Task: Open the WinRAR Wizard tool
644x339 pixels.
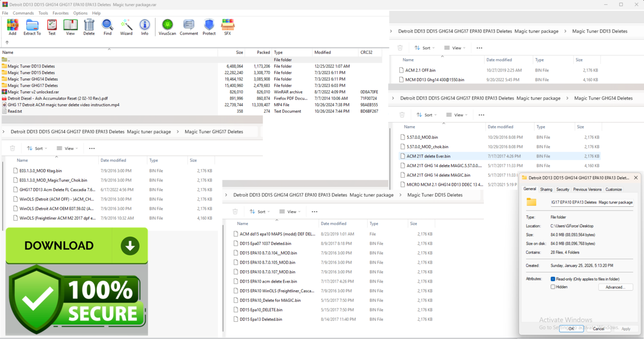Action: tap(126, 26)
